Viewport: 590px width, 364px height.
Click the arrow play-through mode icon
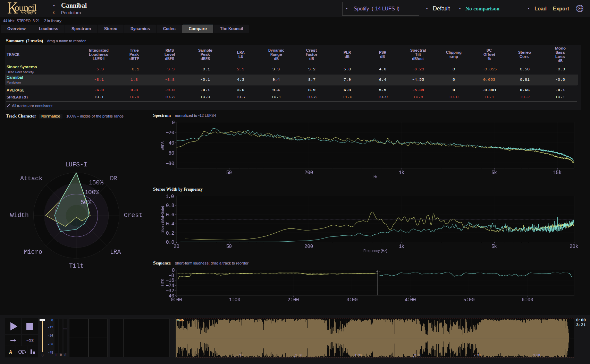pos(13,340)
